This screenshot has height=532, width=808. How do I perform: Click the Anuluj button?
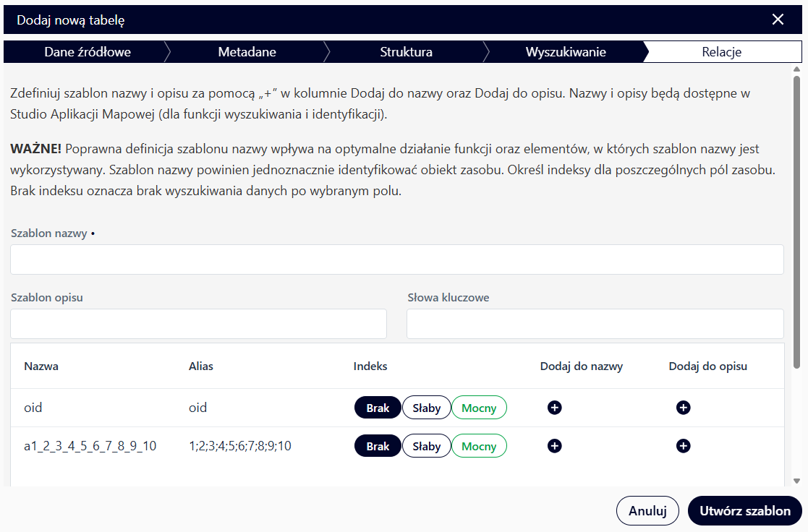[x=647, y=510]
